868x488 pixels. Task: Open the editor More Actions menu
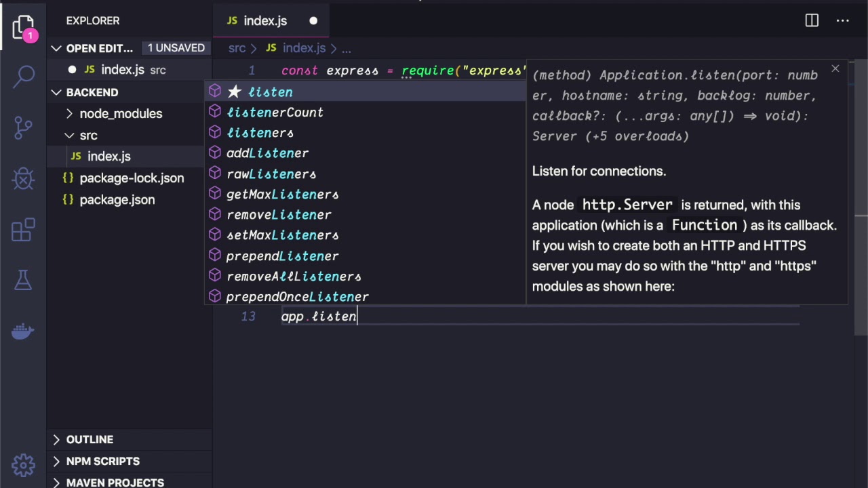[x=843, y=21]
